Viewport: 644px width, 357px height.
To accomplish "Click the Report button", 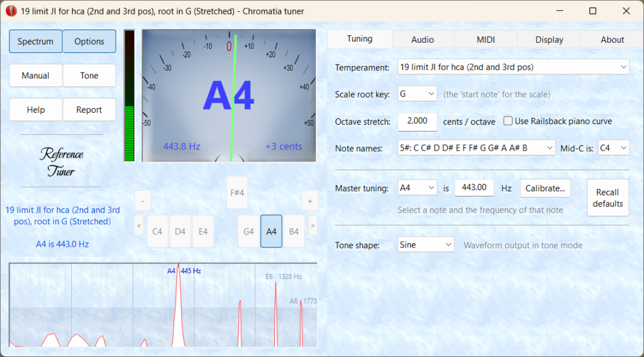I will click(x=89, y=110).
